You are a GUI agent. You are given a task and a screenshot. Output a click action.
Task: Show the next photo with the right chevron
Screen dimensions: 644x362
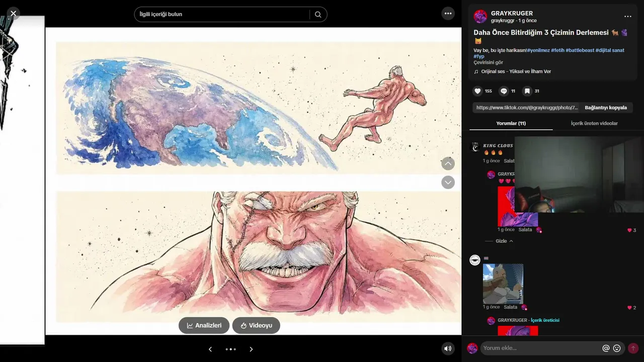pos(251,349)
